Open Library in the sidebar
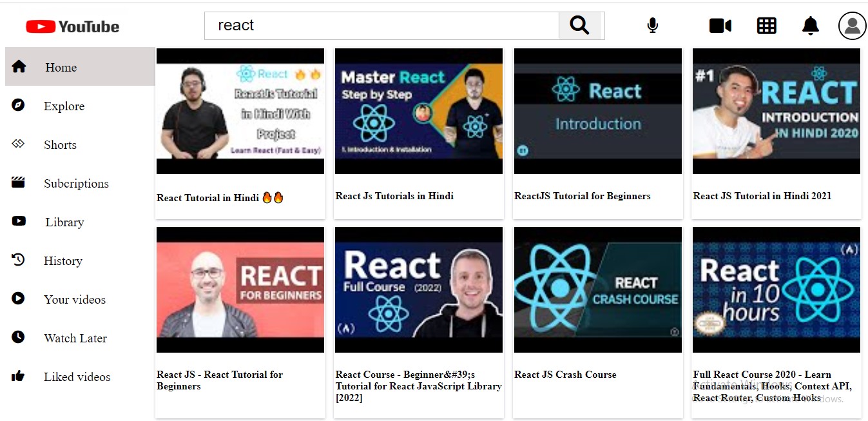The height and width of the screenshot is (421, 868). point(64,222)
